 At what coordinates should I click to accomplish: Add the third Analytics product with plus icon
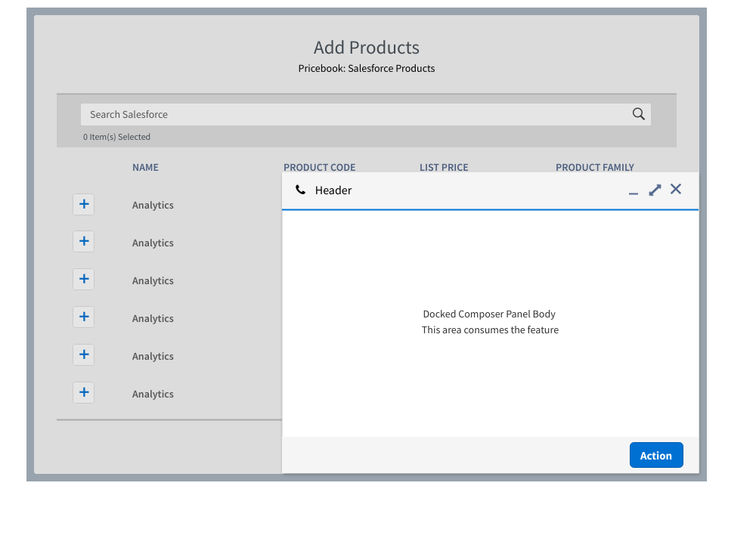[83, 279]
